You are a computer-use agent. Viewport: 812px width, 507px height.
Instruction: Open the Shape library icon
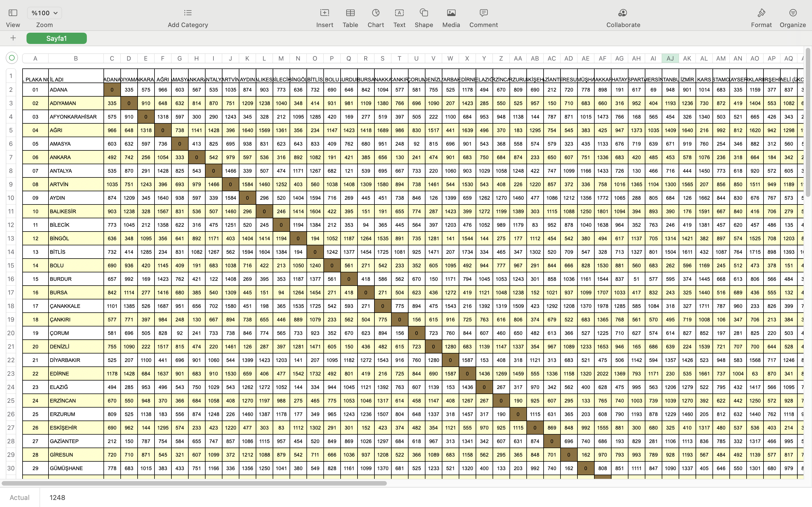(423, 13)
